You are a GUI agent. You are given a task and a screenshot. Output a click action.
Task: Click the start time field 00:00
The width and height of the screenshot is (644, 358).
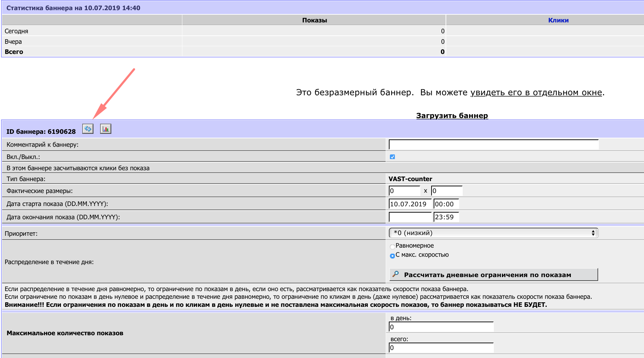click(x=446, y=204)
